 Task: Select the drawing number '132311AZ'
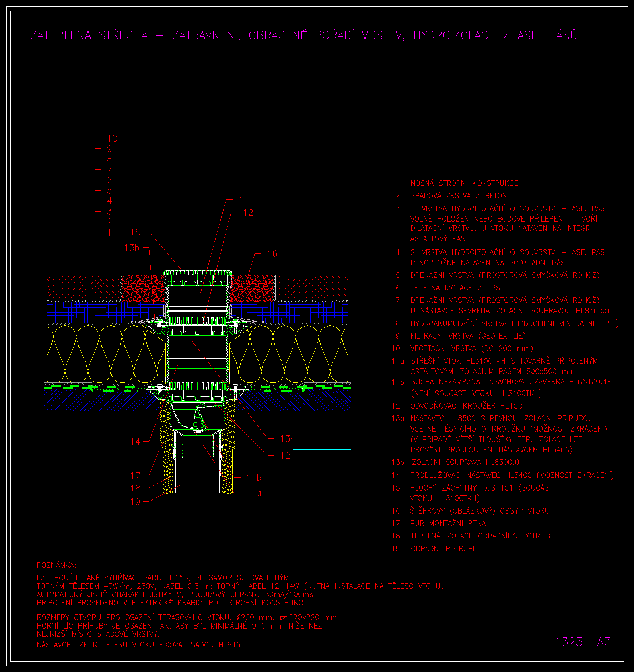[x=583, y=642]
